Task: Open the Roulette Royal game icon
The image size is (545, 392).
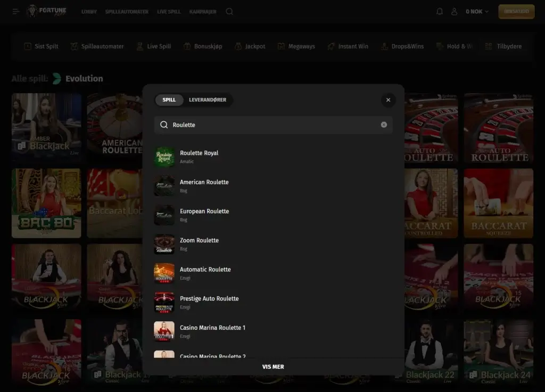Action: coord(164,156)
